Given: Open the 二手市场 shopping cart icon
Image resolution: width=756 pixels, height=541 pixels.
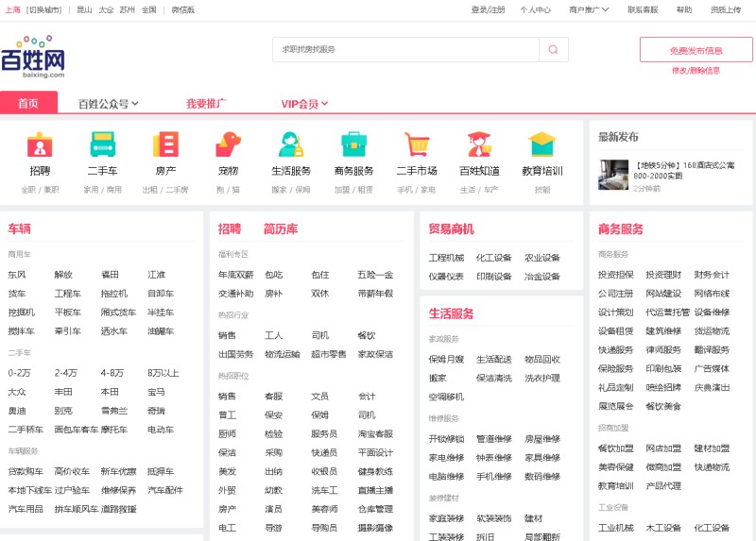Looking at the screenshot, I should (x=417, y=144).
